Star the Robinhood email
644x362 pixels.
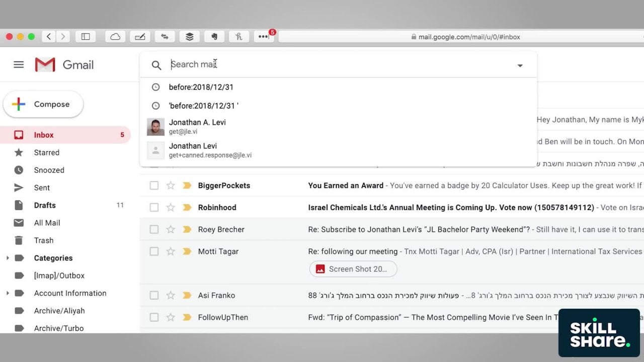tap(171, 208)
